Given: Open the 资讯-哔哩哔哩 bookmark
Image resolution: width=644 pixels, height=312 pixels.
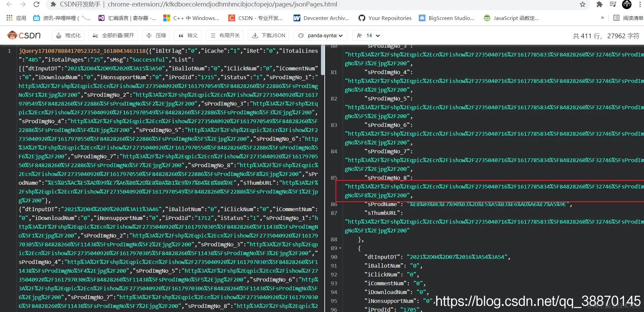Looking at the screenshot, I should [x=62, y=18].
